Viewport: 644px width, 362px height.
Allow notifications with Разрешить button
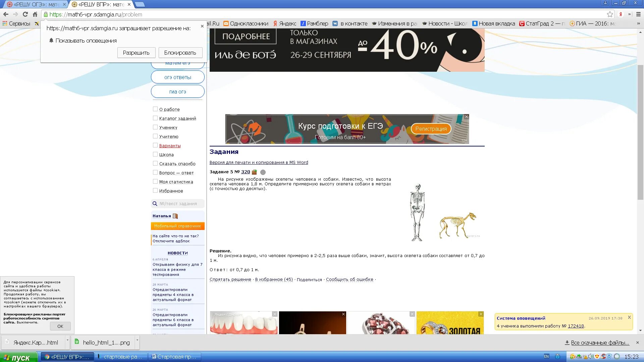tap(136, 53)
